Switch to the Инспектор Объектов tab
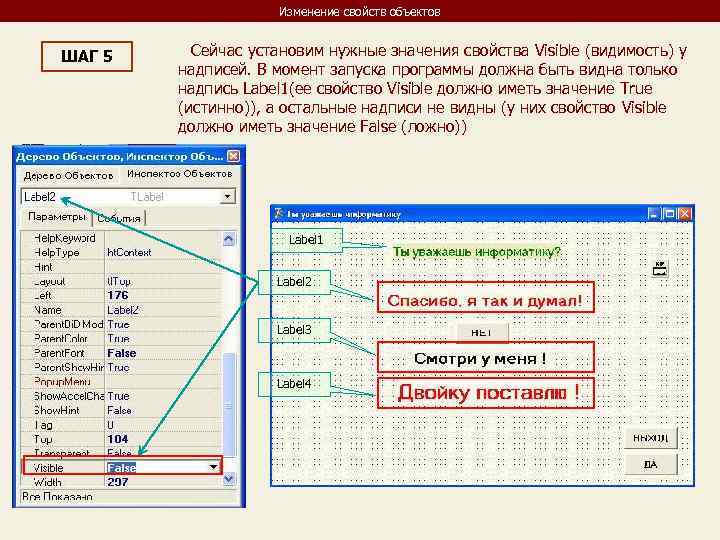This screenshot has height=540, width=720. click(x=179, y=174)
